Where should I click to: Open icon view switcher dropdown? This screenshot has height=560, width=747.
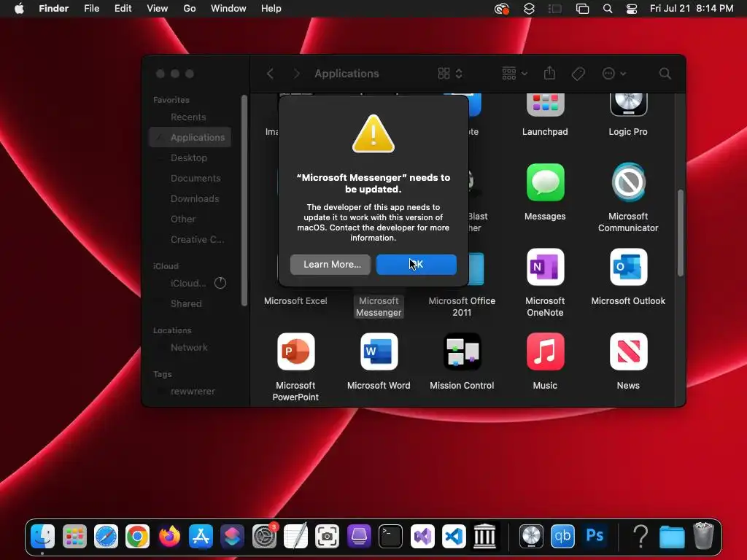tap(449, 74)
